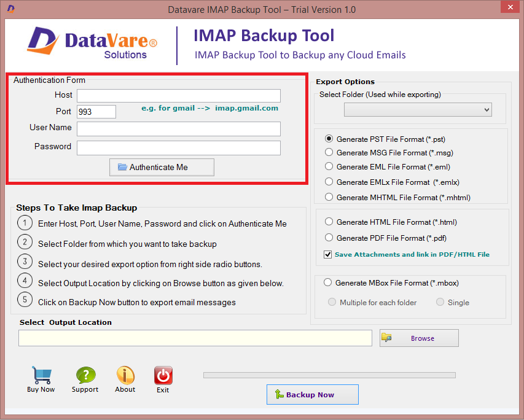Click the Authenticate Me button
This screenshot has height=420, width=524.
[x=162, y=167]
